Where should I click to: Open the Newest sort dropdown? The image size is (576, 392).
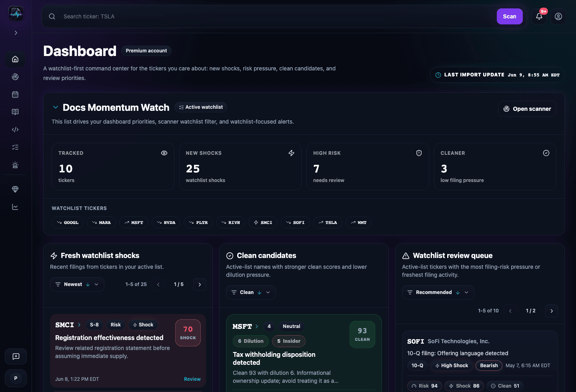tap(77, 284)
